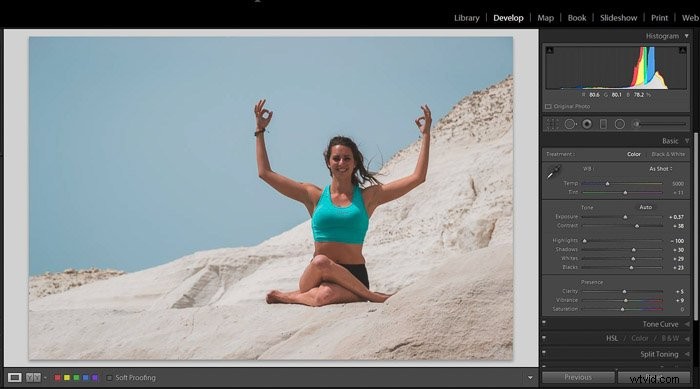Click the Tint slider handle
Image resolution: width=700 pixels, height=389 pixels.
(625, 192)
